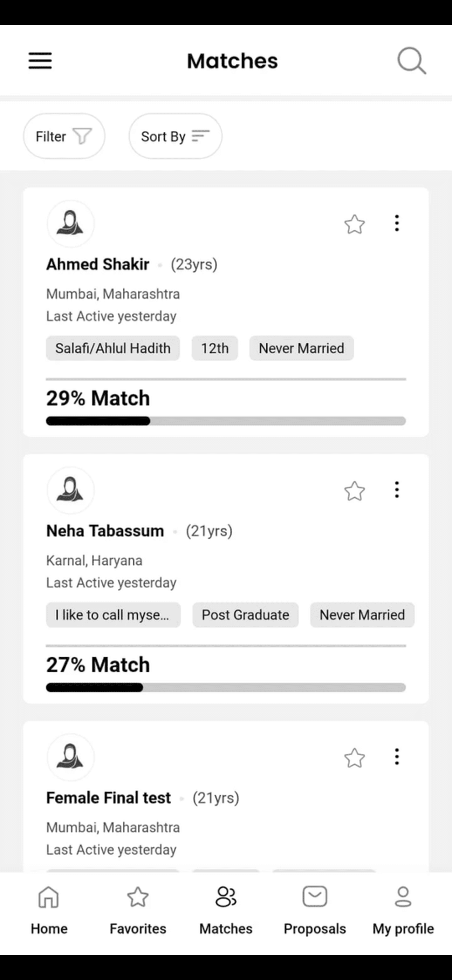Open Neha Tabassum's profile name
Viewport: 452px width, 980px height.
coord(105,531)
